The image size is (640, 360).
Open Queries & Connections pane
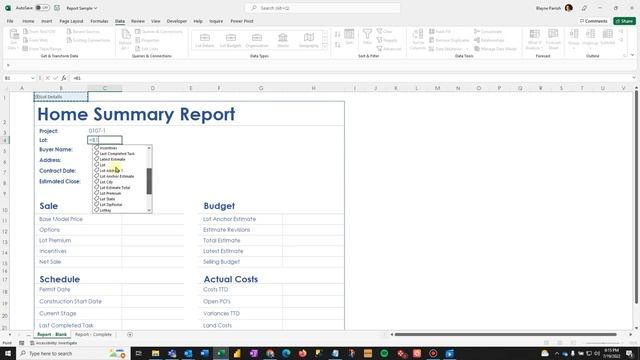pyautogui.click(x=159, y=31)
